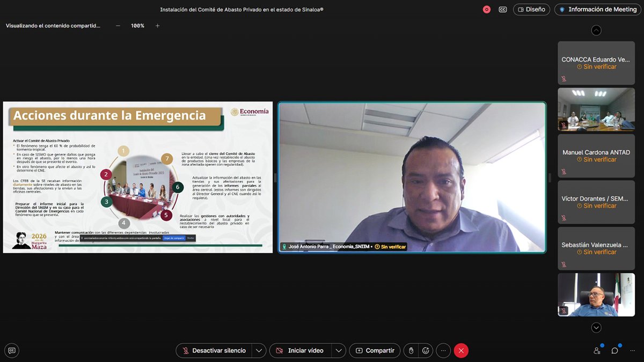This screenshot has height=362, width=644.
Task: Toggle 'Desactivar silencio' microphone button
Action: (x=214, y=351)
